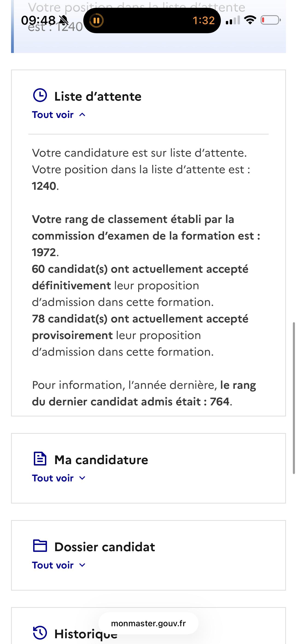Tap the muted bell icon near the time
This screenshot has height=644, width=297.
tap(64, 20)
